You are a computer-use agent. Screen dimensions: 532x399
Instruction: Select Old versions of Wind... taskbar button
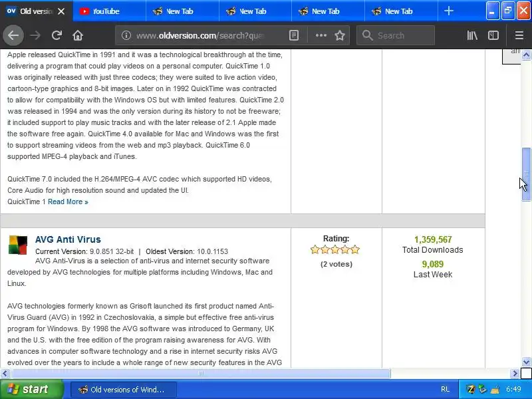click(x=124, y=390)
